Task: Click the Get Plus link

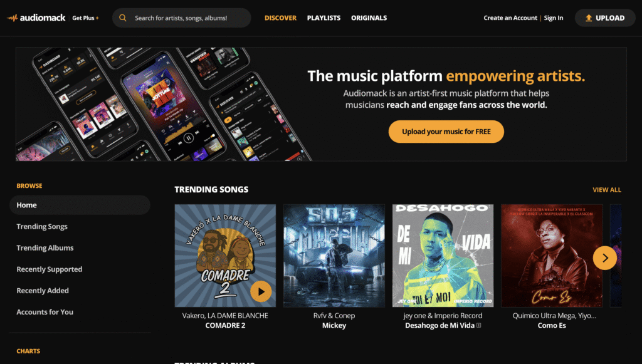Action: pyautogui.click(x=85, y=18)
